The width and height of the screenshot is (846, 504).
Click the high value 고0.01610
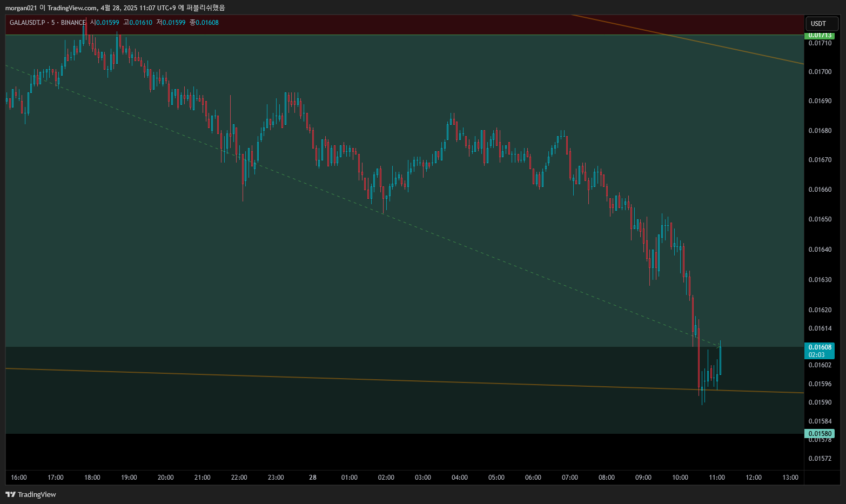pos(138,23)
